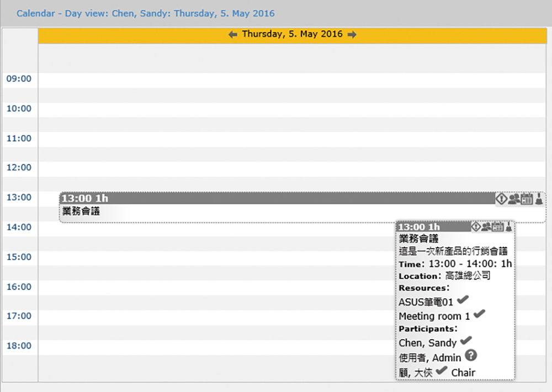
Task: Select 17:00 time slot label
Action: point(19,316)
